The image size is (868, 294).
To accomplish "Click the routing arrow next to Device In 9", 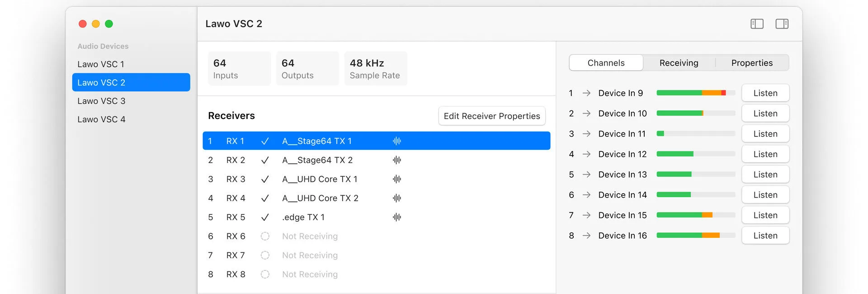I will click(586, 93).
